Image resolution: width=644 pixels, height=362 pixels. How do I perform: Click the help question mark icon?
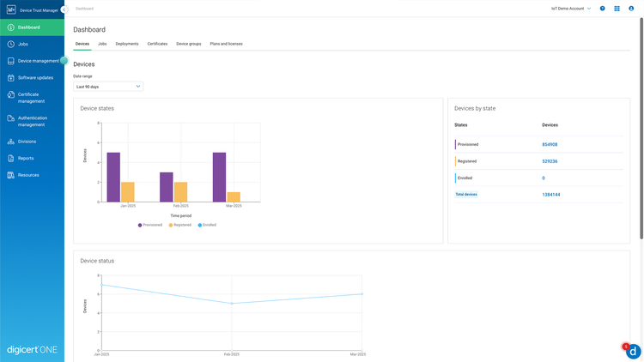point(602,9)
